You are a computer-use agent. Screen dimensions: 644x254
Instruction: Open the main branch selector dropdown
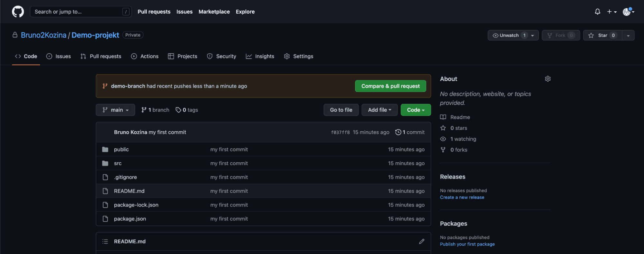point(115,110)
